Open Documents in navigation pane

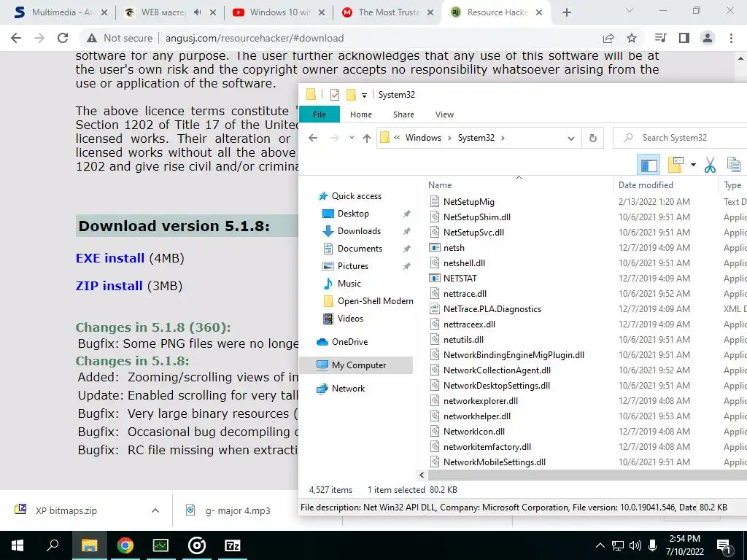coord(360,248)
